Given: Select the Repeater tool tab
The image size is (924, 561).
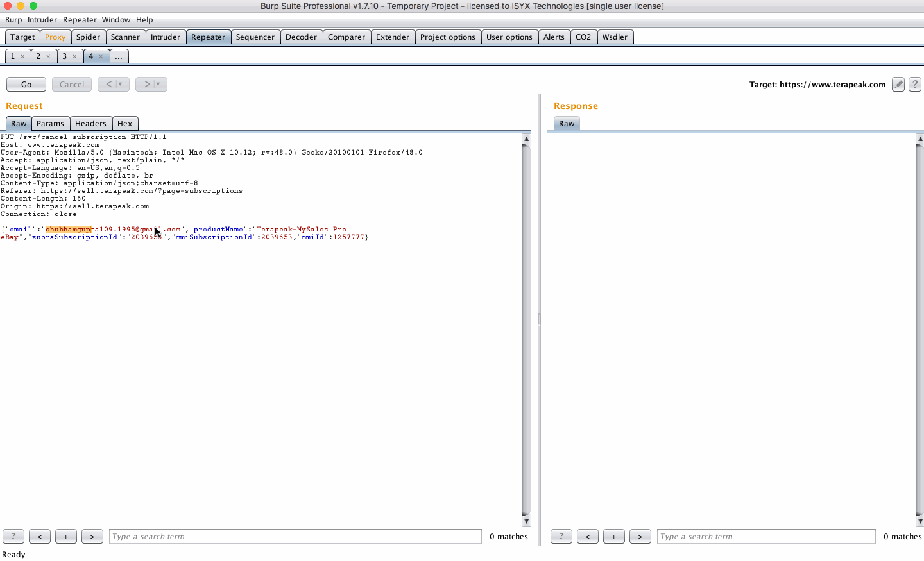Looking at the screenshot, I should (x=209, y=37).
